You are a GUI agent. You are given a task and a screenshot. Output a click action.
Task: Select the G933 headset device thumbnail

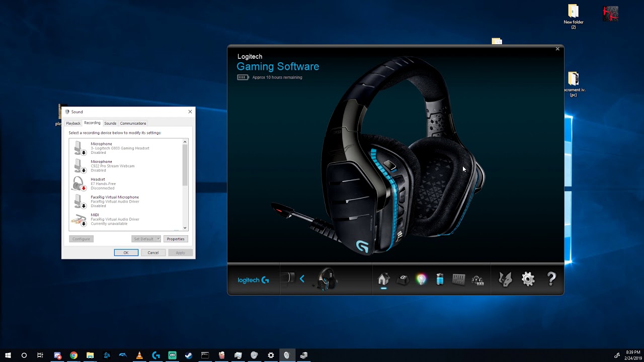[326, 279]
